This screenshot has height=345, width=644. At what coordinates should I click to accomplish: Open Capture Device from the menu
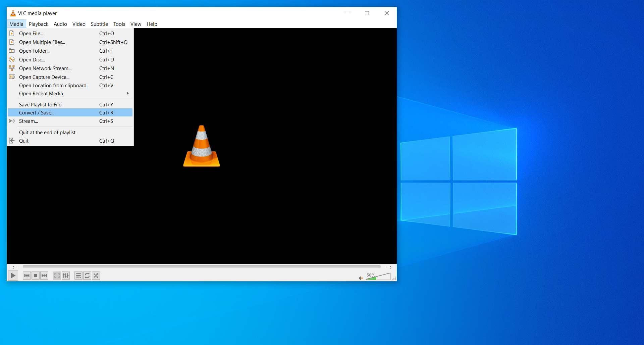(x=44, y=77)
